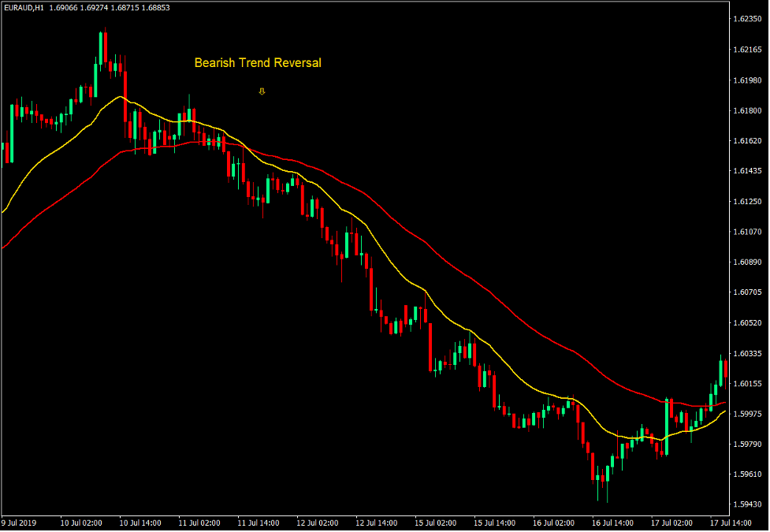The image size is (770, 532).
Task: Click the 1.62350 price axis label
Action: point(746,19)
